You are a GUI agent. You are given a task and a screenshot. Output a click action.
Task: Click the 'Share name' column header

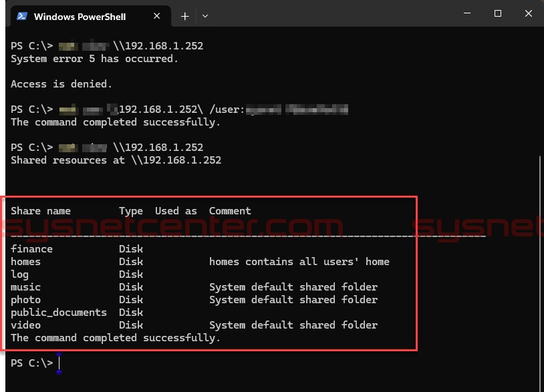(41, 211)
